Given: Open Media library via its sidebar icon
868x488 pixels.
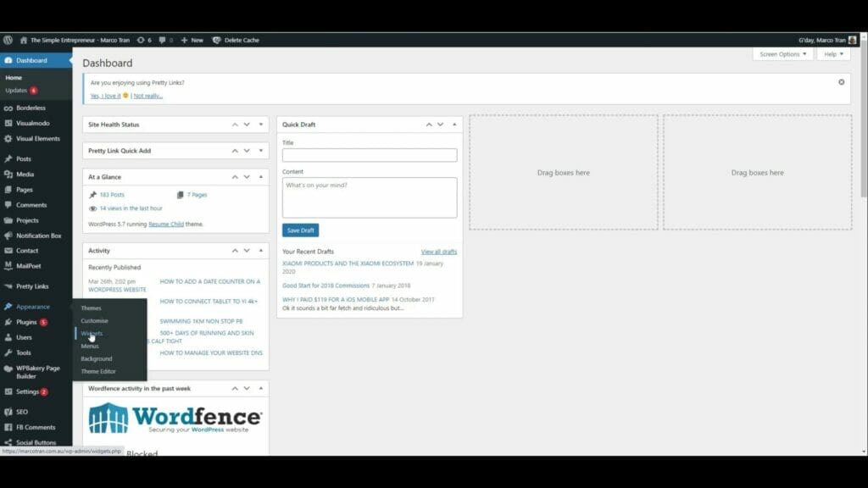Looking at the screenshot, I should 10,174.
